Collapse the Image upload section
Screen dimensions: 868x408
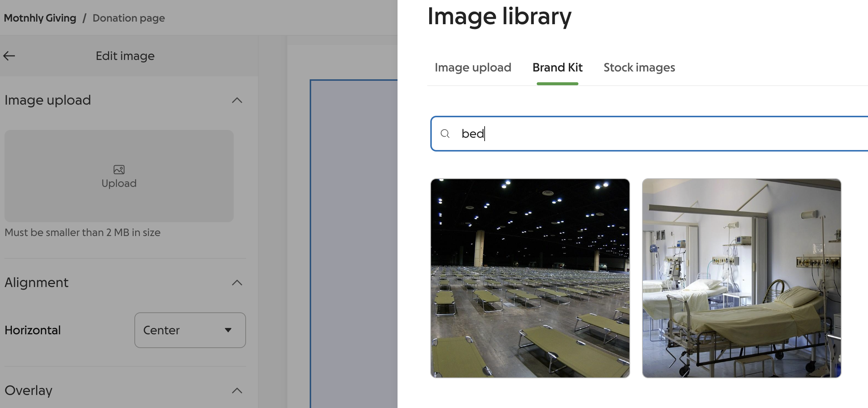(237, 101)
